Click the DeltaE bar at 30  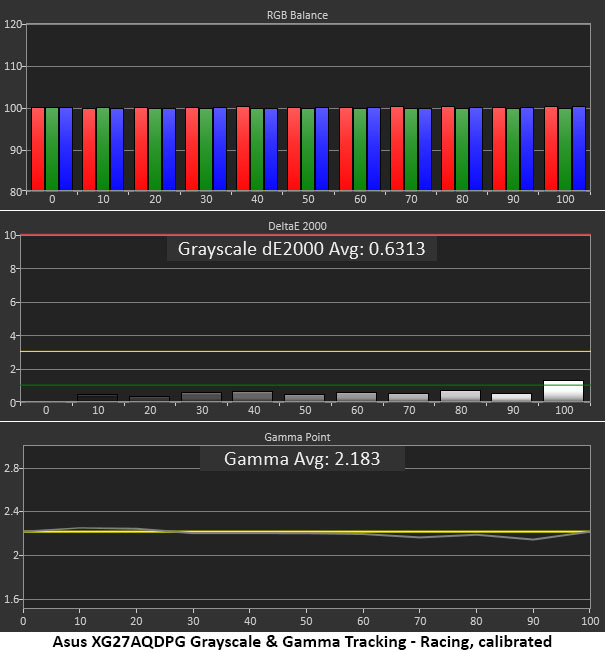[202, 397]
